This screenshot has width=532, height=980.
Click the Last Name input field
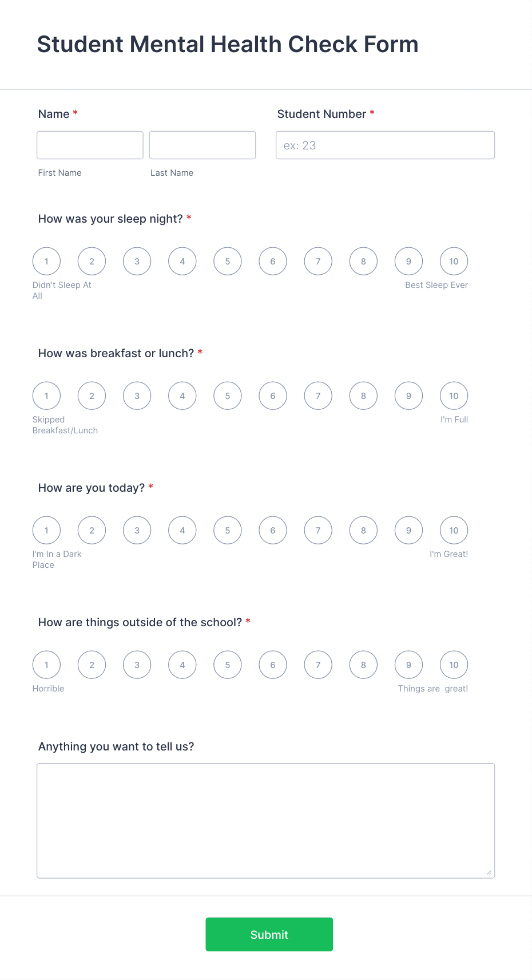point(203,145)
